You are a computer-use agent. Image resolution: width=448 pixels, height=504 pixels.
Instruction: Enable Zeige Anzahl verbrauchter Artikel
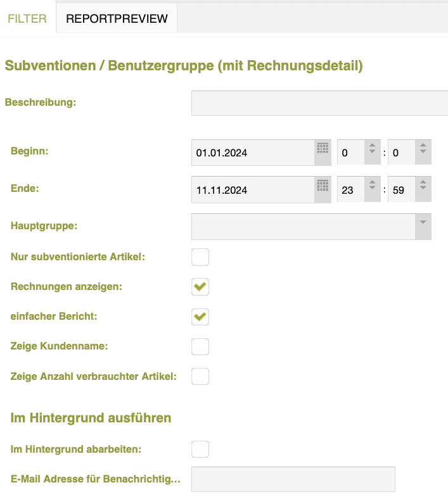click(x=200, y=376)
